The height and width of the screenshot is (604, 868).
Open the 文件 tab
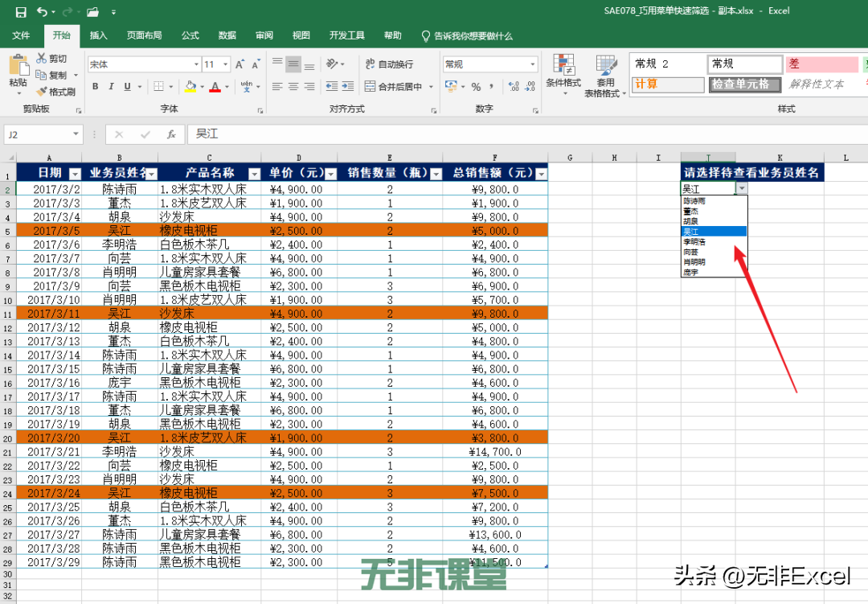tap(21, 35)
